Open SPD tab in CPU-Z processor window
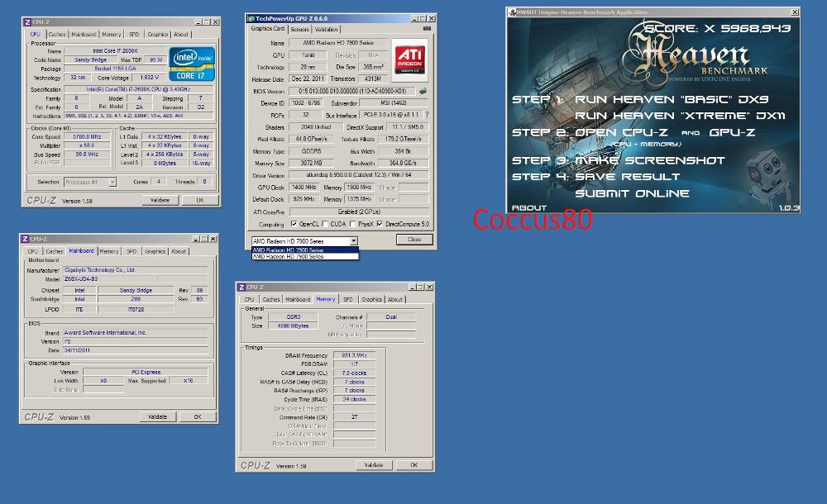The height and width of the screenshot is (504, 827). point(134,34)
